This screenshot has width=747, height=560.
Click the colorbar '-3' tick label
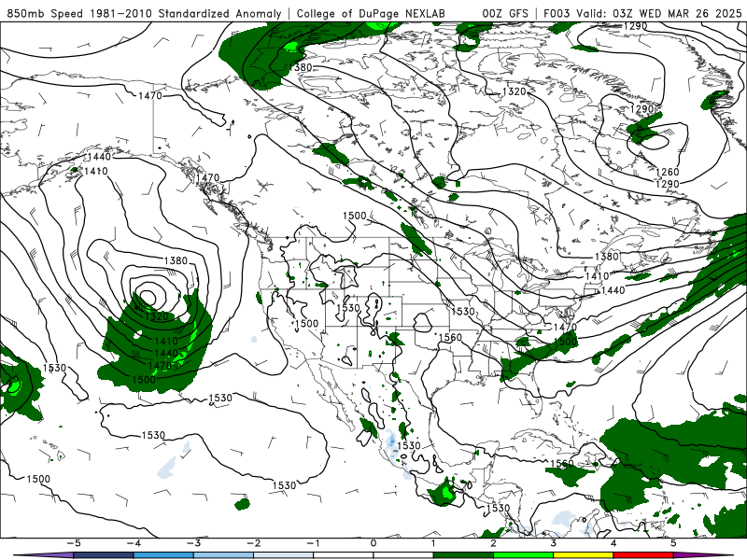pos(193,543)
